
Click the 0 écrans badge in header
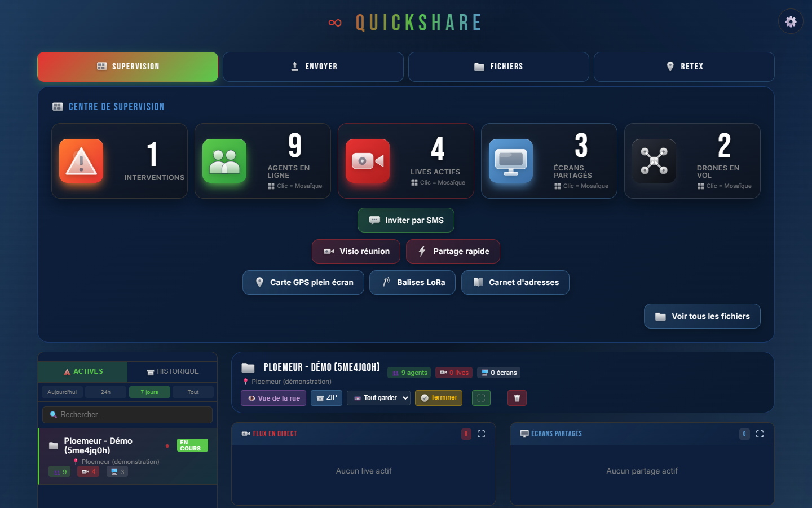point(499,373)
